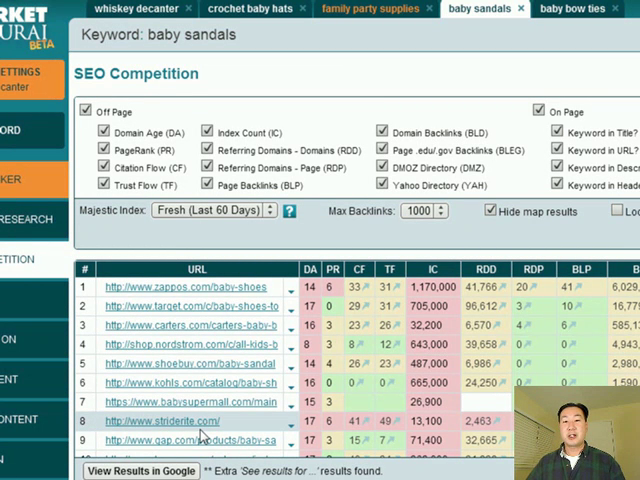Image resolution: width=640 pixels, height=480 pixels.
Task: Open striderite row TF 49 arrow icon
Action: [396, 421]
